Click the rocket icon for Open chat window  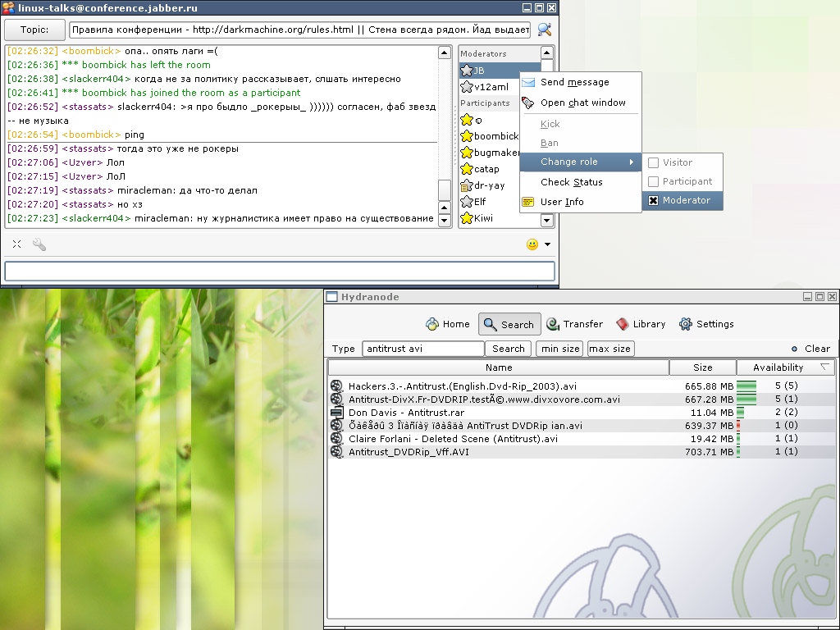tap(528, 103)
